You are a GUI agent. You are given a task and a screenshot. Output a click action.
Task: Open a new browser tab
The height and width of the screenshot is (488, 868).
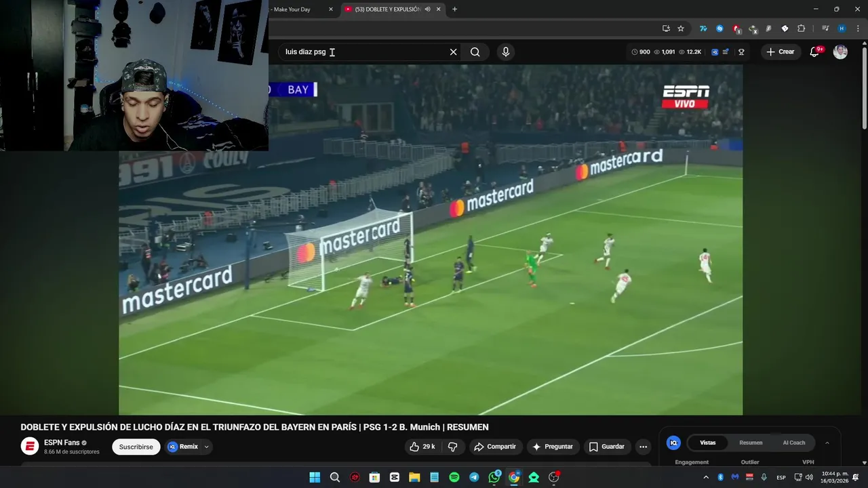(454, 9)
